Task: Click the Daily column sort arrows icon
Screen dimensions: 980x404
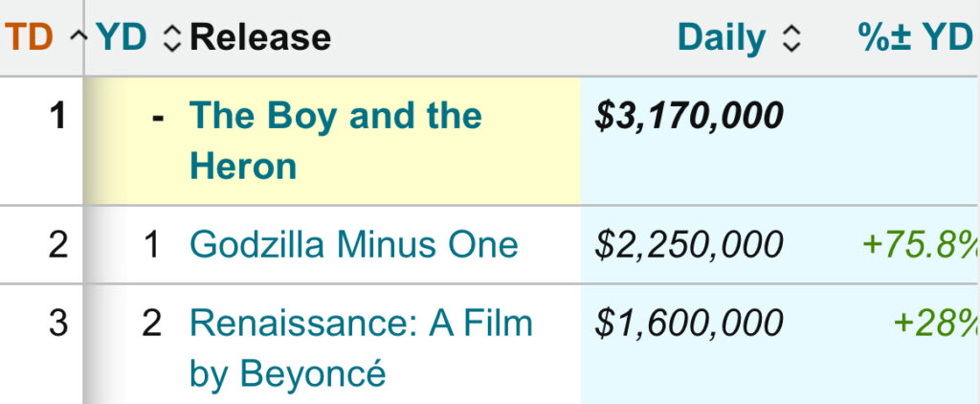Action: pyautogui.click(x=791, y=38)
